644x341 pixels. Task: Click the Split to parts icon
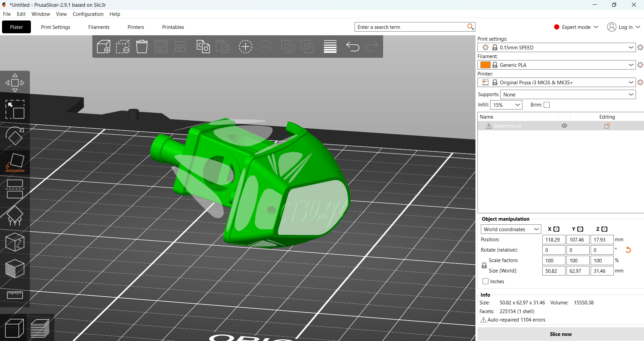307,47
